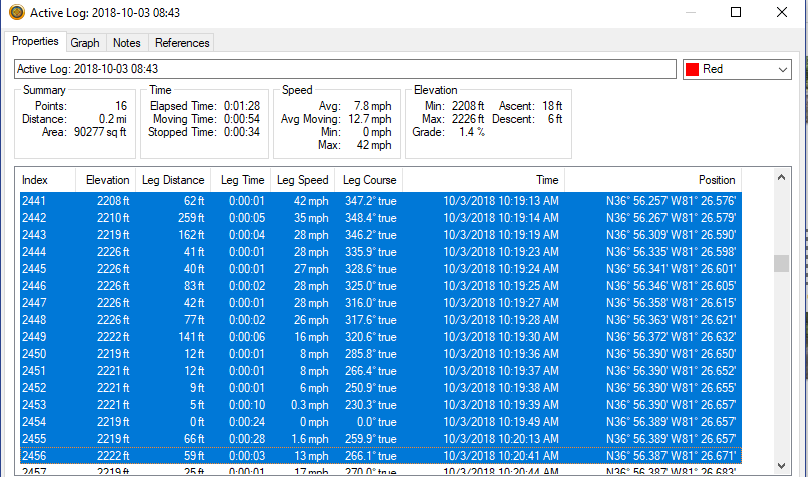Click the application icon in title bar
Screen dimensions: 808x477
(x=17, y=12)
